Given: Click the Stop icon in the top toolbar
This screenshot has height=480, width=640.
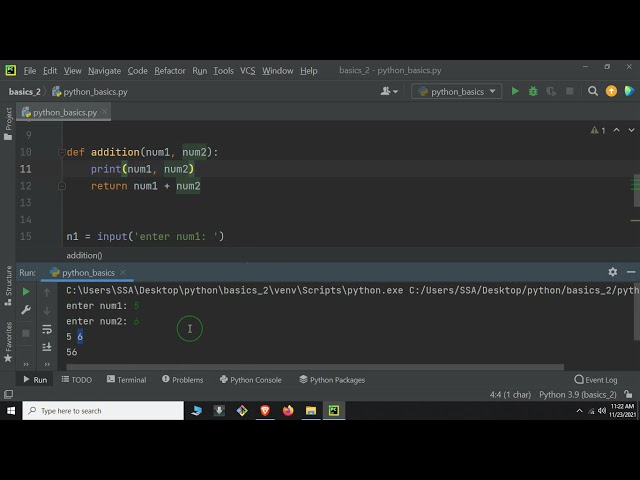Looking at the screenshot, I should coord(570,91).
